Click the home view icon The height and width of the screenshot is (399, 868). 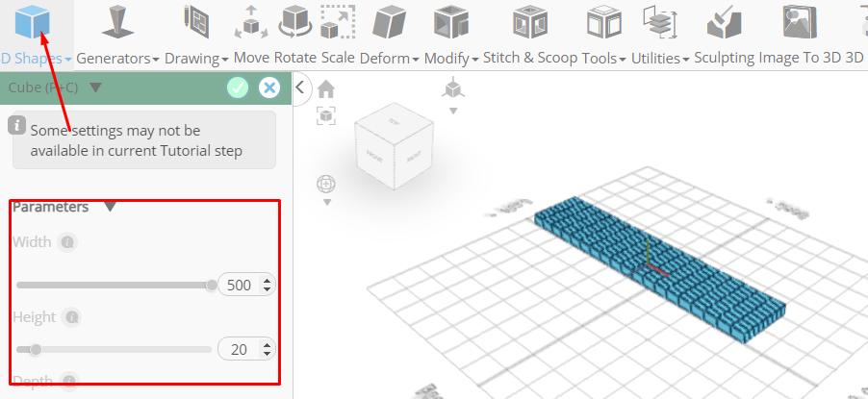(x=326, y=88)
